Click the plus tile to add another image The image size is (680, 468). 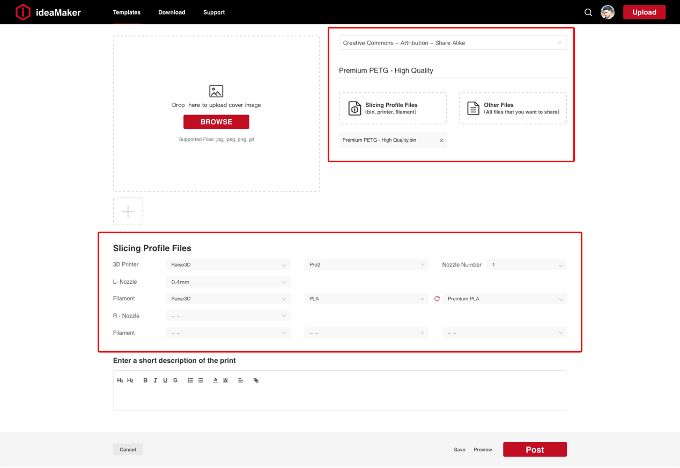click(128, 211)
